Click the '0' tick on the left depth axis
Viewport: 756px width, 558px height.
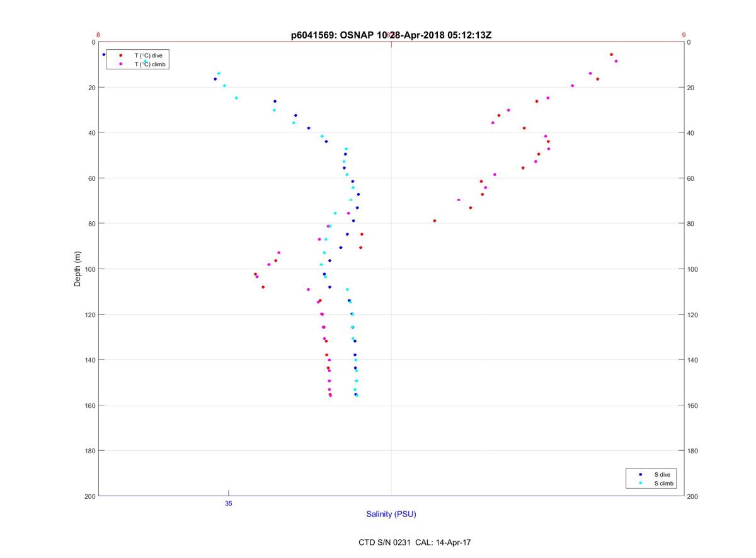tap(93, 42)
